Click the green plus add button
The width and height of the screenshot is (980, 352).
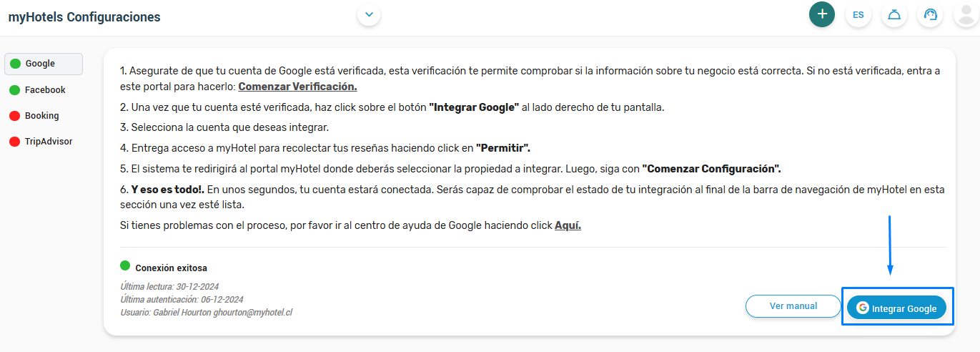[x=822, y=14]
